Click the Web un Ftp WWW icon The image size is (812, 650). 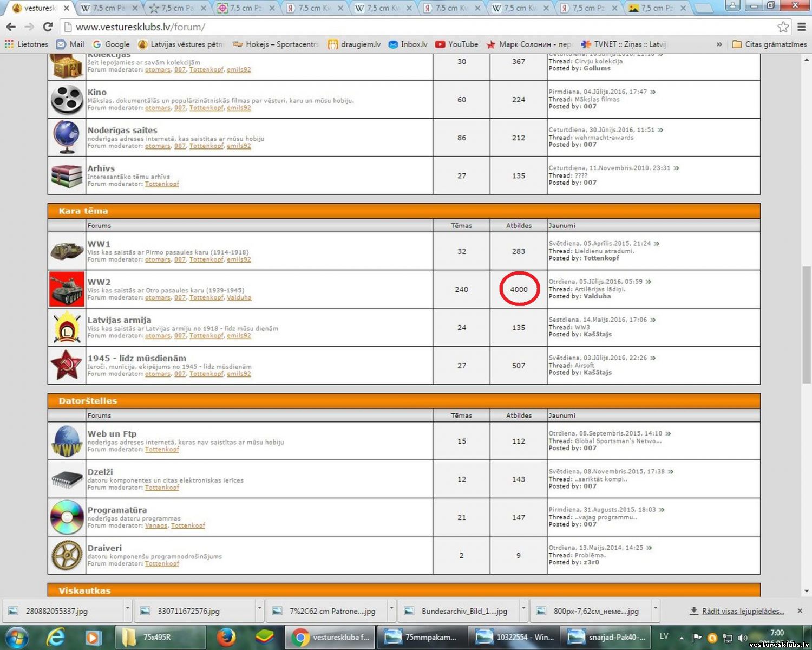(x=67, y=441)
